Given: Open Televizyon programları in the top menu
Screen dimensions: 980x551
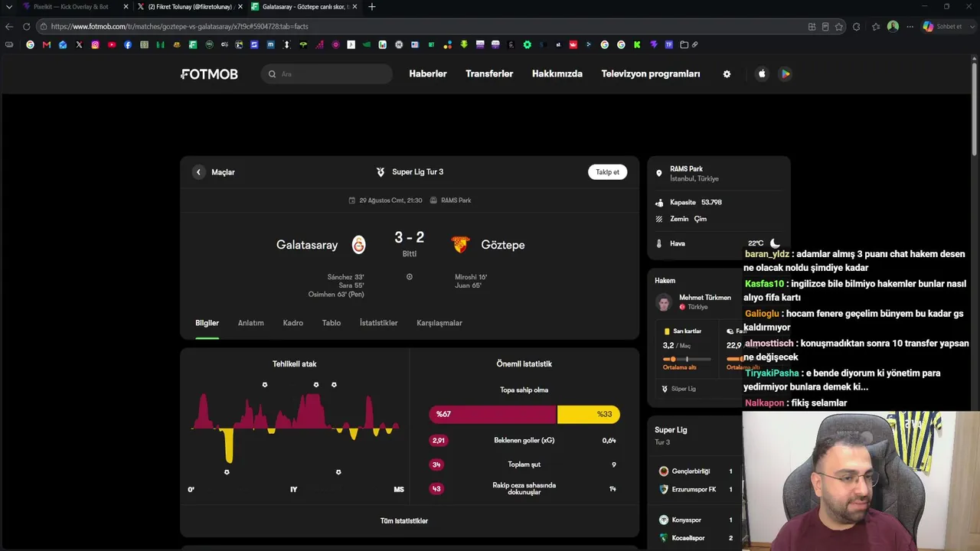Looking at the screenshot, I should [x=651, y=74].
